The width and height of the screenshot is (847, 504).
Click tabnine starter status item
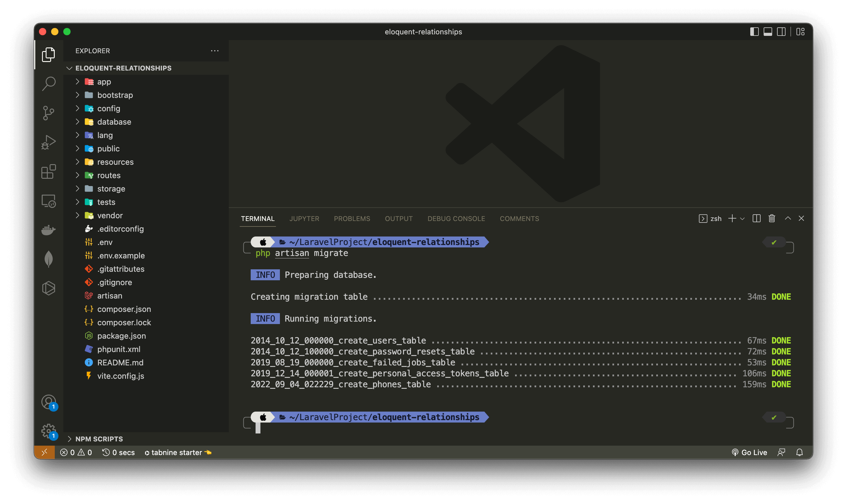click(177, 452)
